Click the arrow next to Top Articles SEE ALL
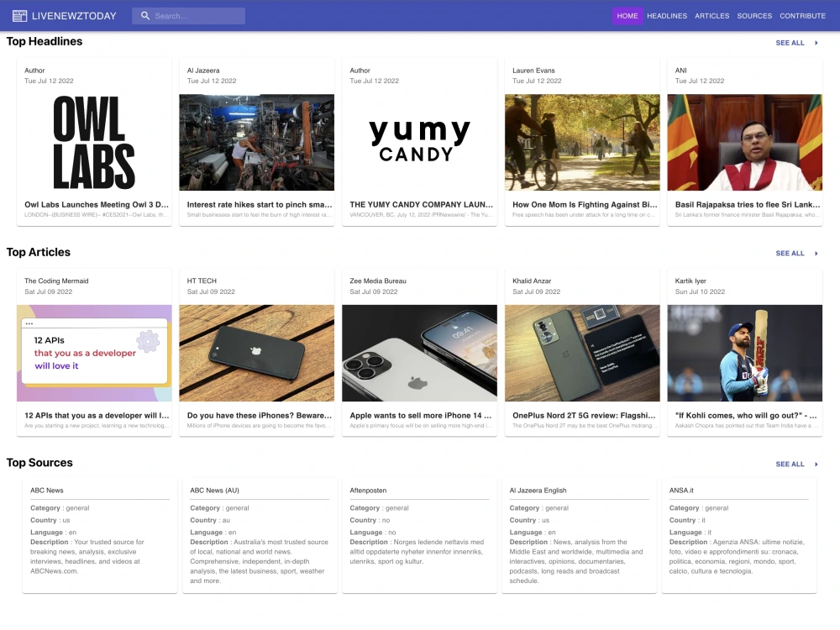Screen dimensions: 840x630 [816, 254]
